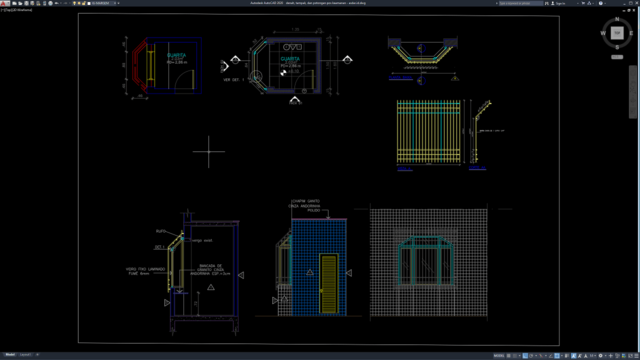The height and width of the screenshot is (360, 640).
Task: Click the TOP face of the ViewCube
Action: point(617,33)
